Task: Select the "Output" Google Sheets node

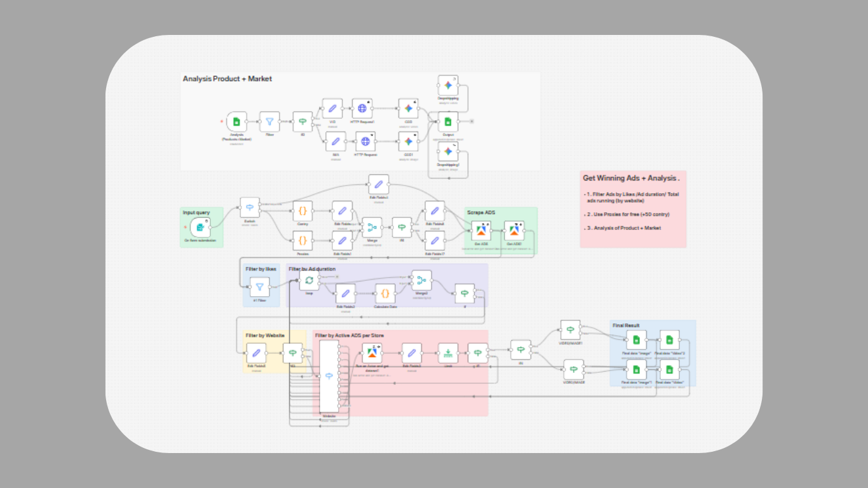Action: coord(447,121)
